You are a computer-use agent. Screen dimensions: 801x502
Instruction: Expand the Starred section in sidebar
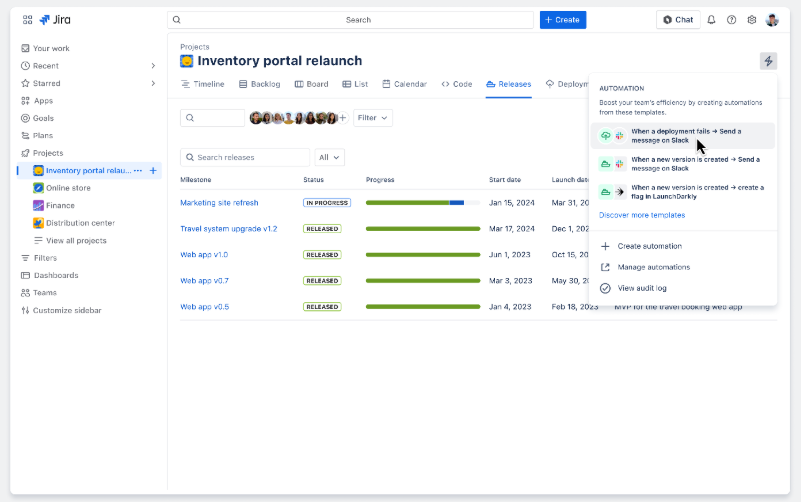coord(153,83)
